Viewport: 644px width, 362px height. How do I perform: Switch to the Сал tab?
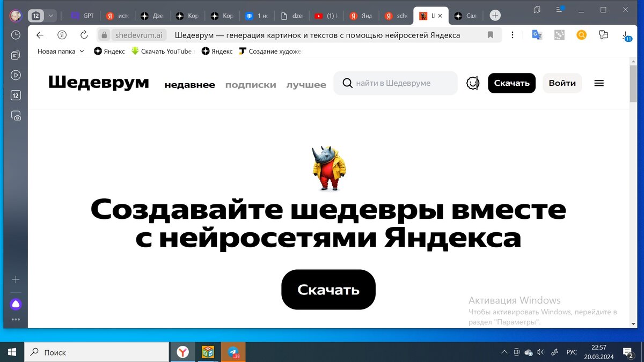(x=466, y=16)
